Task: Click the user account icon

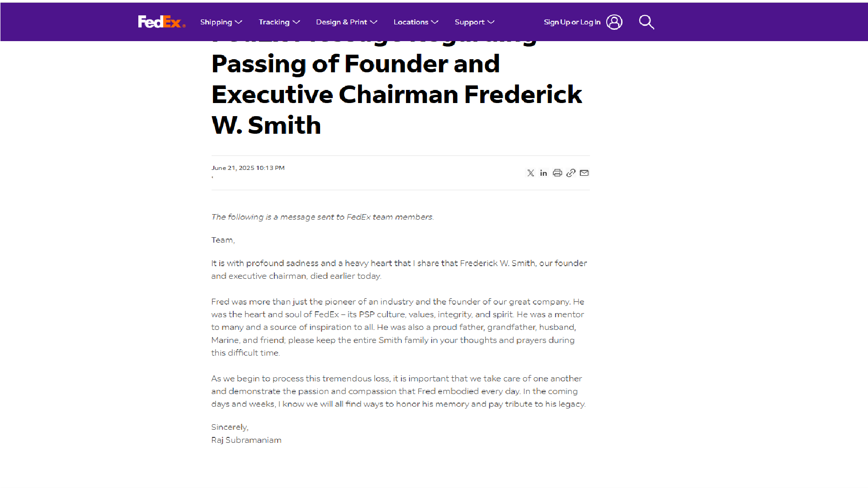Action: coord(614,22)
